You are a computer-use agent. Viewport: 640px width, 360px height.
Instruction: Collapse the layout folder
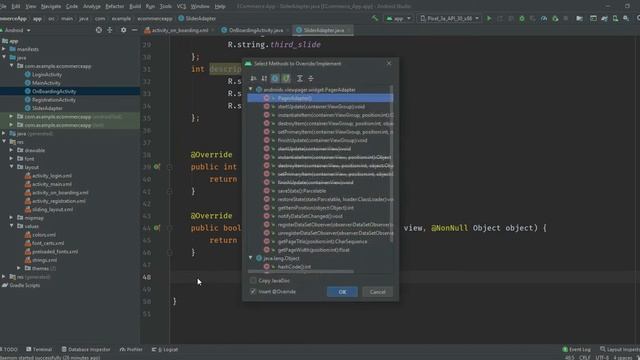tap(11, 167)
